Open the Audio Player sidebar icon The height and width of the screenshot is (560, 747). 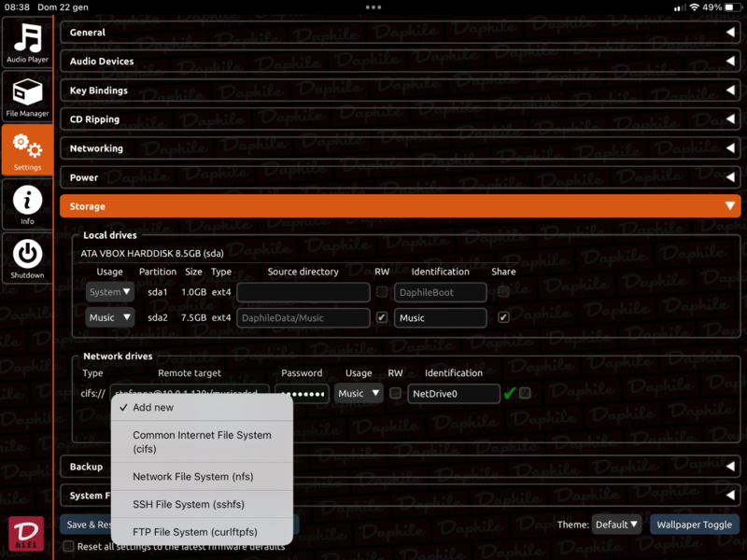tap(27, 42)
